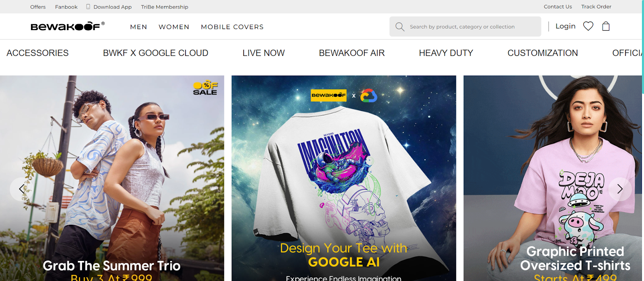The width and height of the screenshot is (644, 281).
Task: Open the Google AI tee design banner
Action: click(x=344, y=177)
